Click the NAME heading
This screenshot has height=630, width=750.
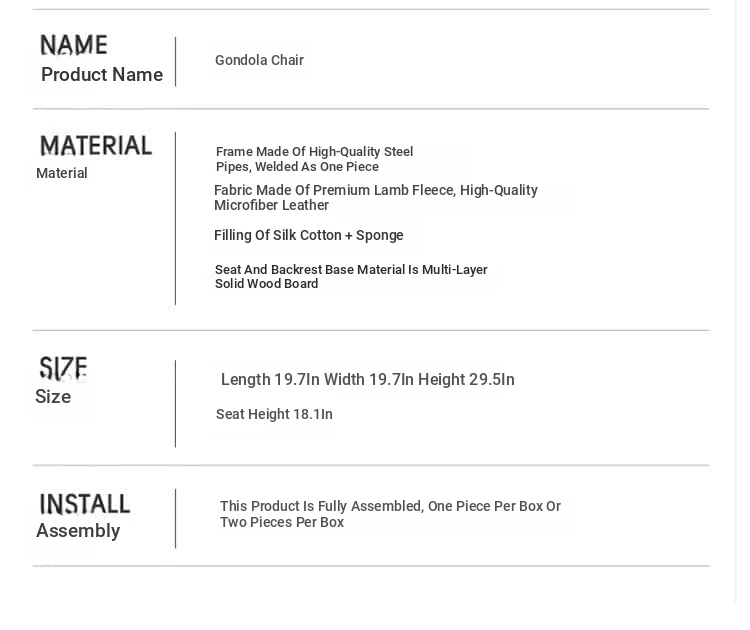73,45
